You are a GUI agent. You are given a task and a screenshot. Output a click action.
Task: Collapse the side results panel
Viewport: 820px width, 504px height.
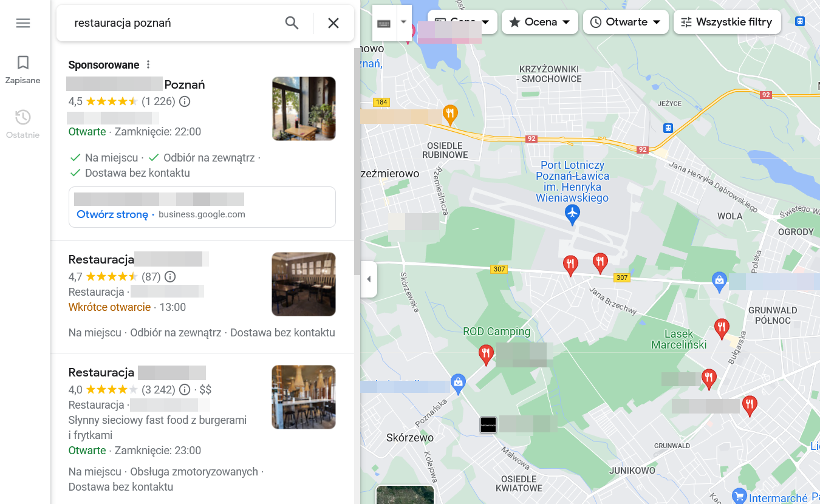click(369, 279)
